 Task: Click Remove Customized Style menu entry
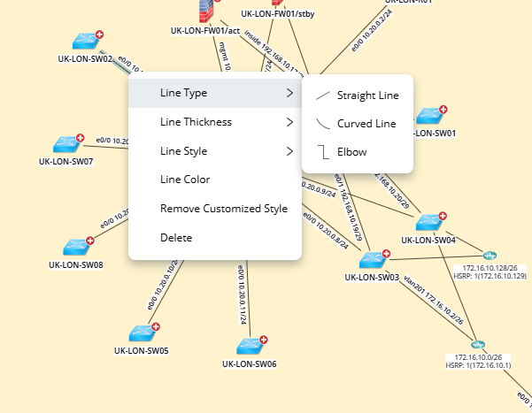point(223,209)
